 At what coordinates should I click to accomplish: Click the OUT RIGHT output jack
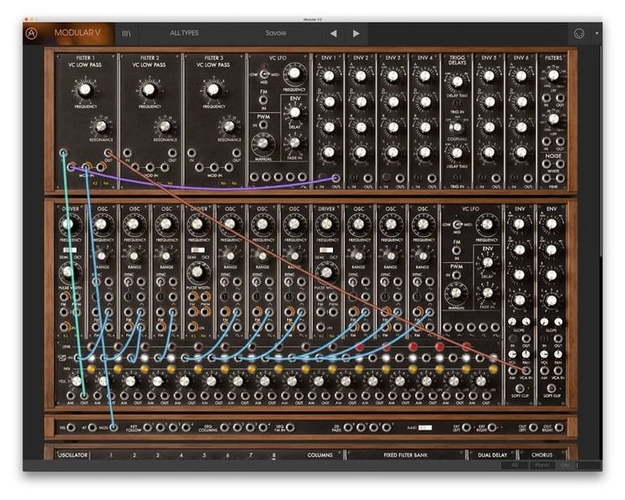(559, 428)
